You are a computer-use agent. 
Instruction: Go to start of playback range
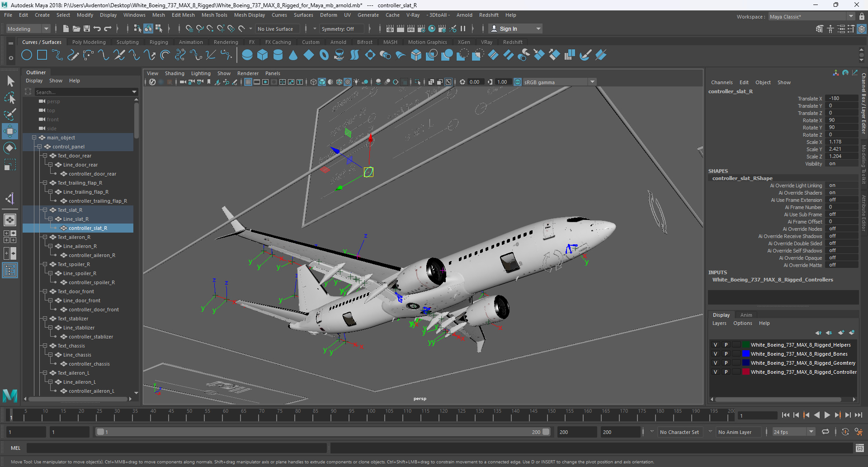[786, 415]
